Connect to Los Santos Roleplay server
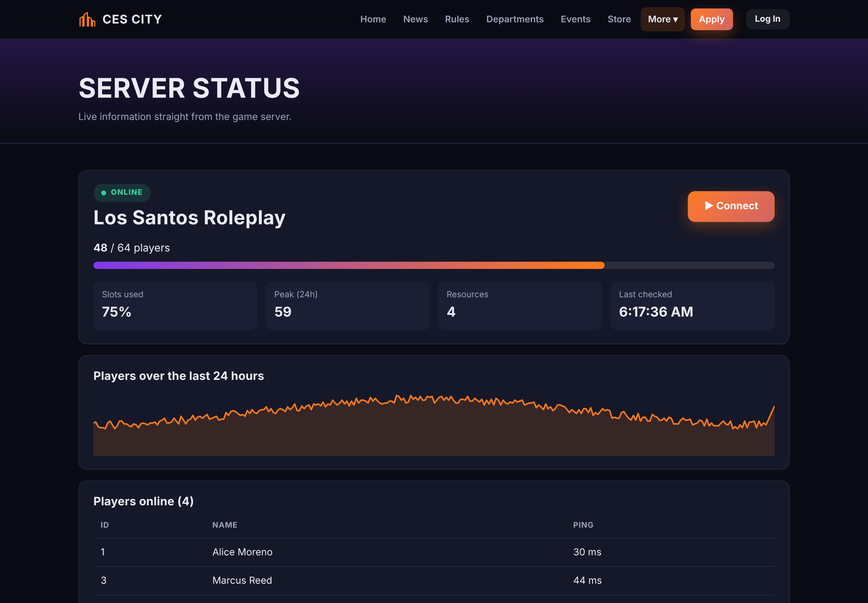This screenshot has width=868, height=603. (731, 206)
